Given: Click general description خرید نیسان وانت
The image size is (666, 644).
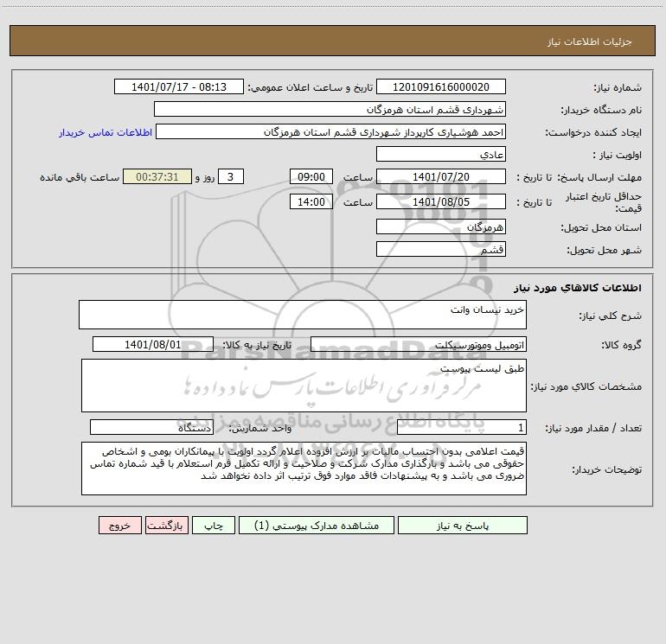Looking at the screenshot, I should pyautogui.click(x=303, y=315).
